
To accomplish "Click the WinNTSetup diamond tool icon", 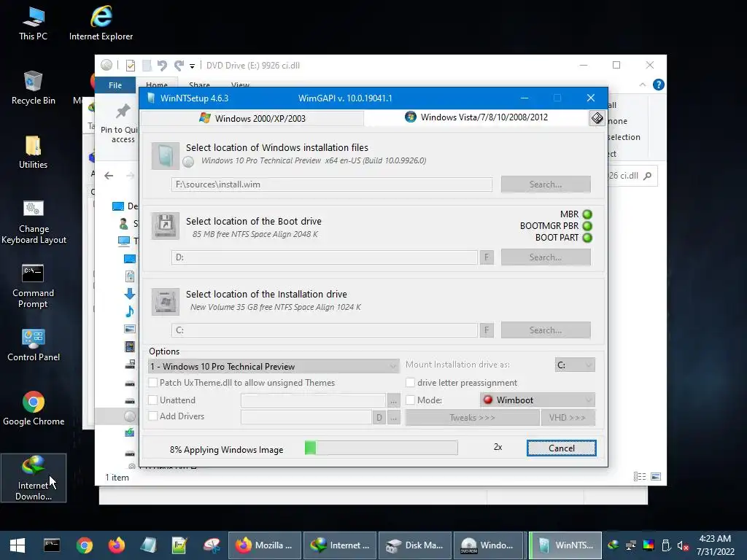I will [x=597, y=118].
